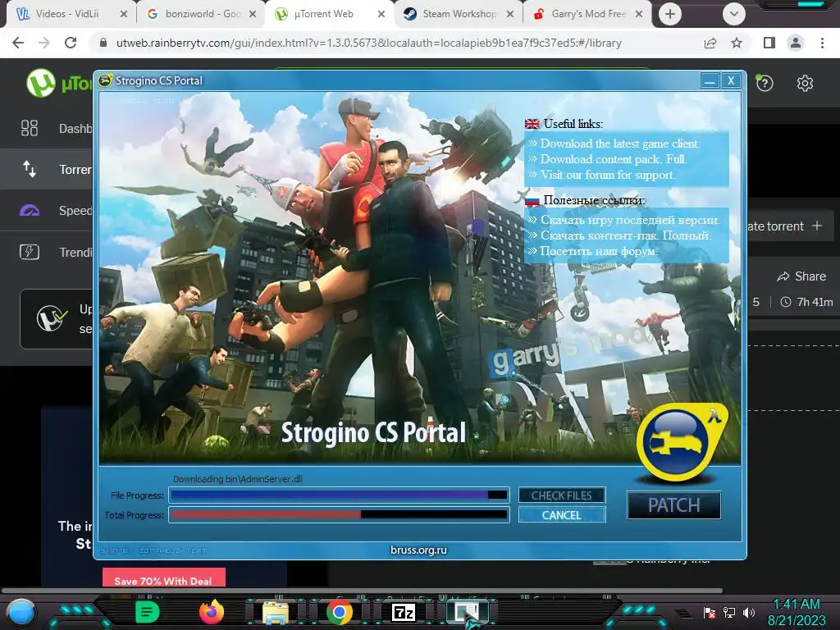
Task: Click the address bar URL
Action: [369, 43]
